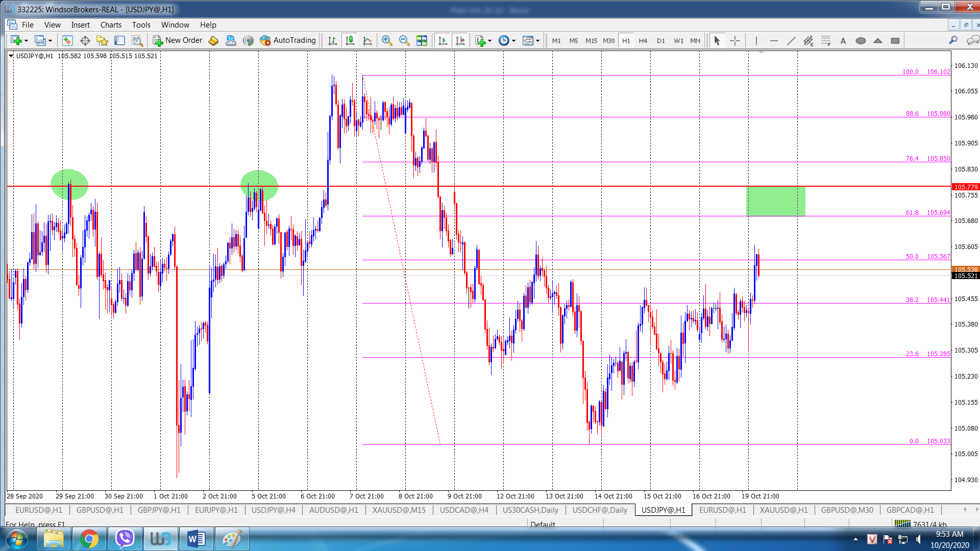Viewport: 980px width, 551px height.
Task: Click the cloud VPS hosting icon
Action: (231, 40)
